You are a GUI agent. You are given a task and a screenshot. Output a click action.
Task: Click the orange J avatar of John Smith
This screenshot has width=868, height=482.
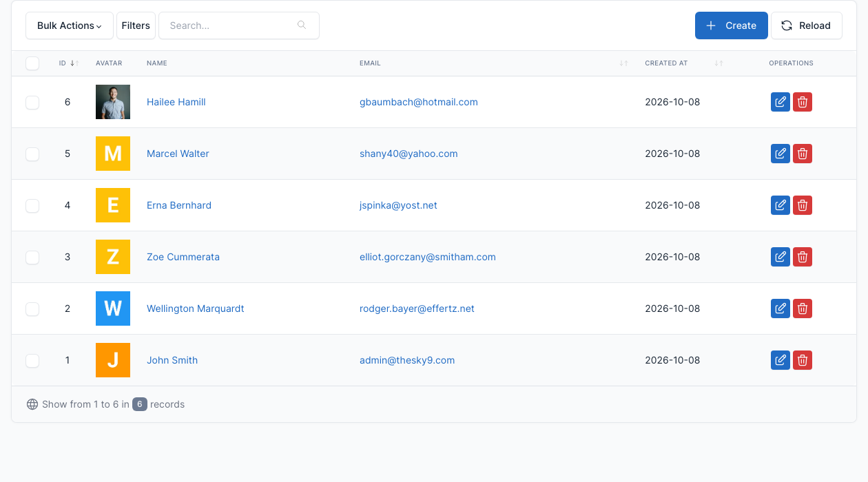click(x=113, y=360)
